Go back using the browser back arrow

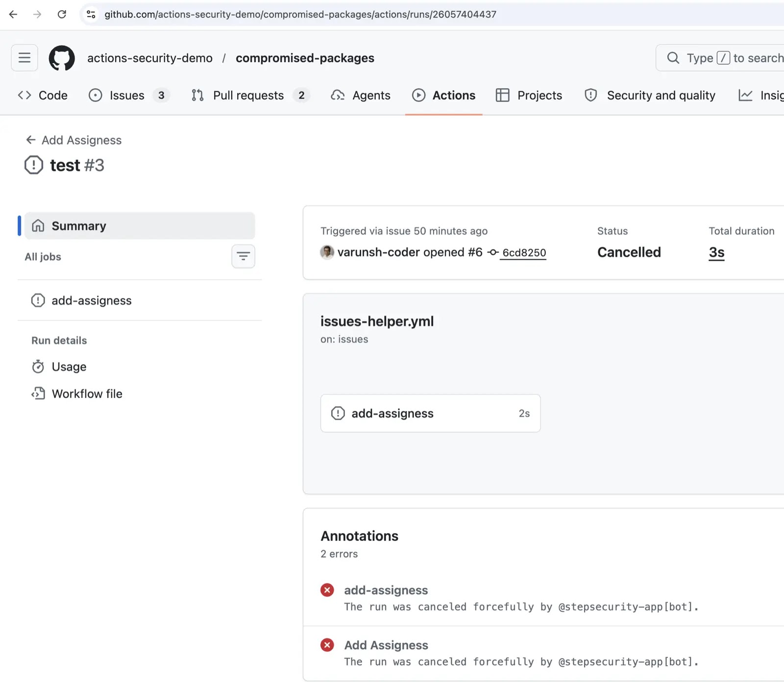click(x=13, y=14)
